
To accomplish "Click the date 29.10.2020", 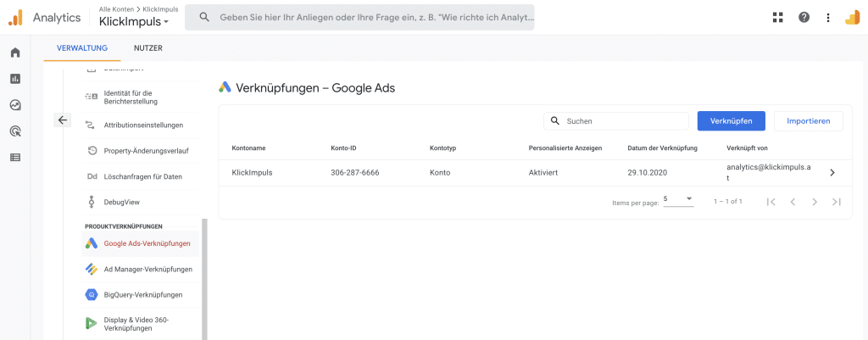I will (x=647, y=172).
